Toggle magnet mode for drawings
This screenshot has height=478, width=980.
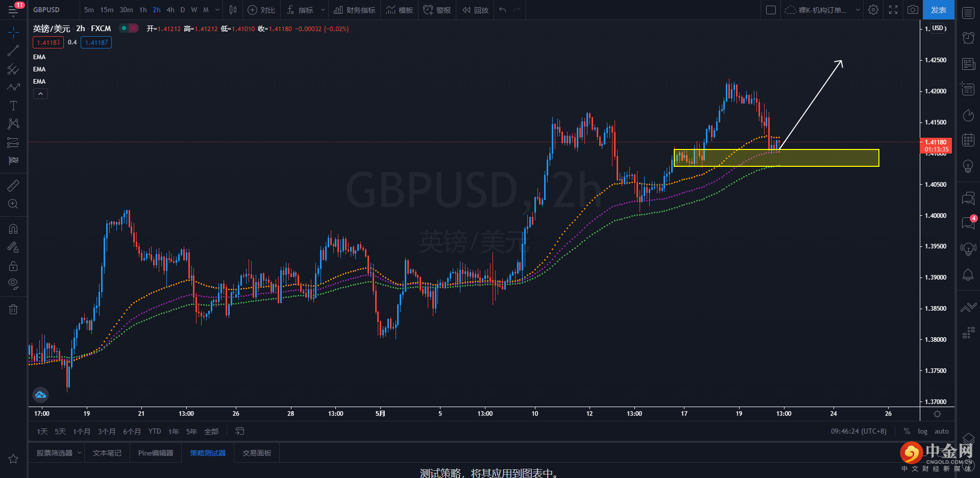click(13, 229)
